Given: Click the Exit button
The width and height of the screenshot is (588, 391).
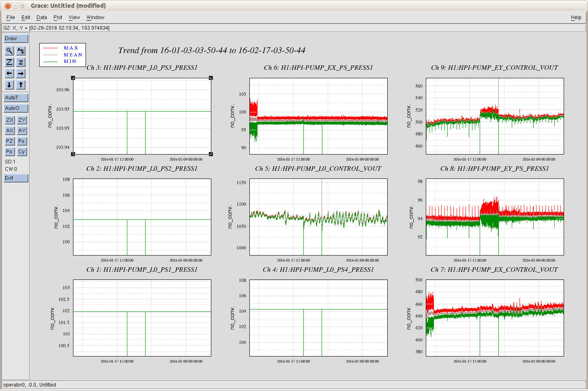Looking at the screenshot, I should tap(16, 178).
